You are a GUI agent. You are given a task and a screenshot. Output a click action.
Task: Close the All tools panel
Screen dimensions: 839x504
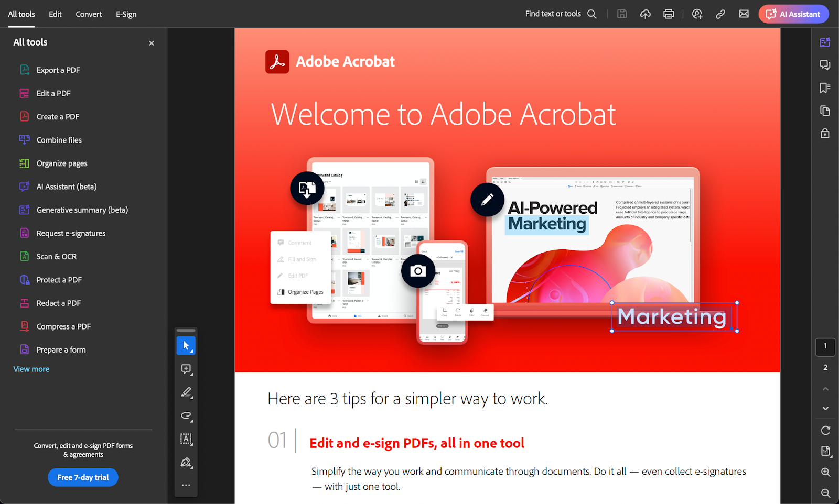[x=152, y=43]
